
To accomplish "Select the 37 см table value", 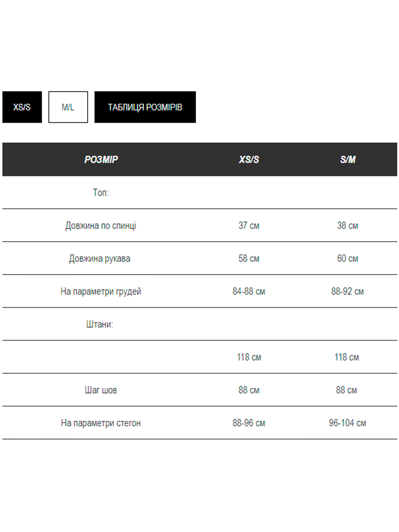I will coord(249,225).
